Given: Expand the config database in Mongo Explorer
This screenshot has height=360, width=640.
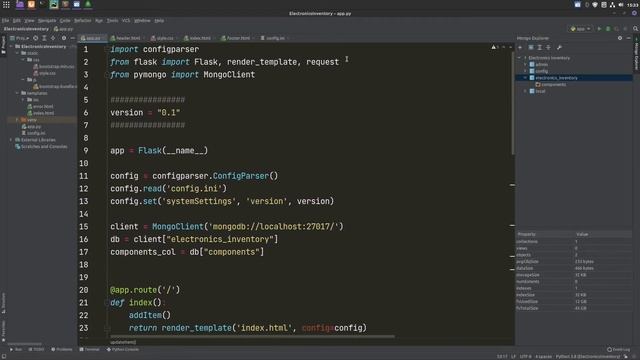Looking at the screenshot, I should [x=526, y=71].
